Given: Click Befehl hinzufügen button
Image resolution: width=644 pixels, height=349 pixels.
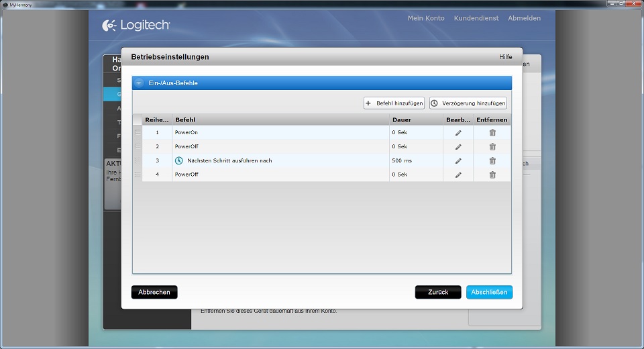Looking at the screenshot, I should click(394, 103).
